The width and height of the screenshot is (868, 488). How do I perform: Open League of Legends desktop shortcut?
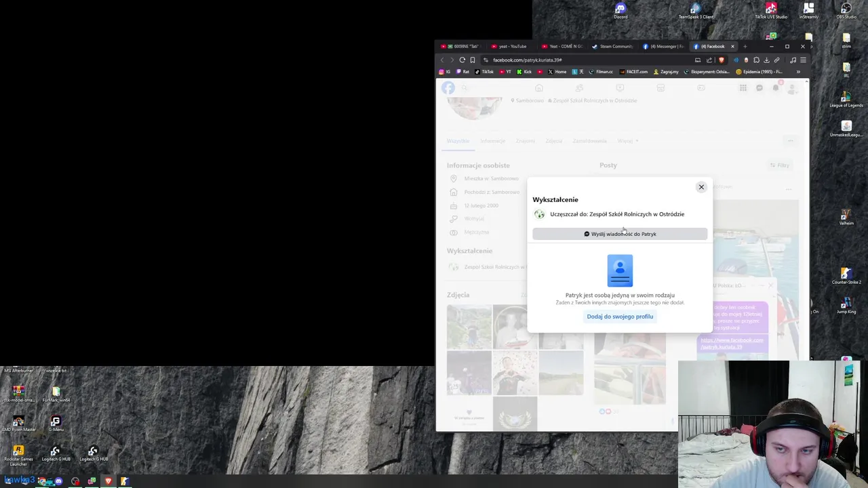tap(846, 100)
